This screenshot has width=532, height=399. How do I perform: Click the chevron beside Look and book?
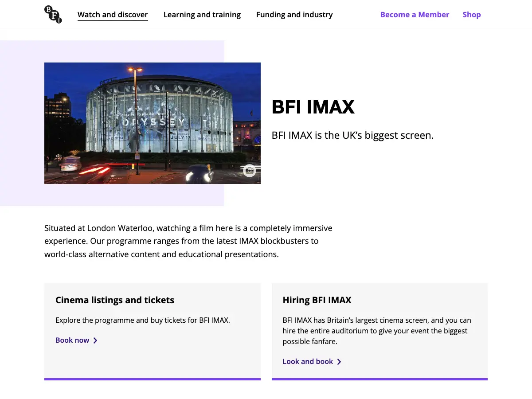pos(339,362)
